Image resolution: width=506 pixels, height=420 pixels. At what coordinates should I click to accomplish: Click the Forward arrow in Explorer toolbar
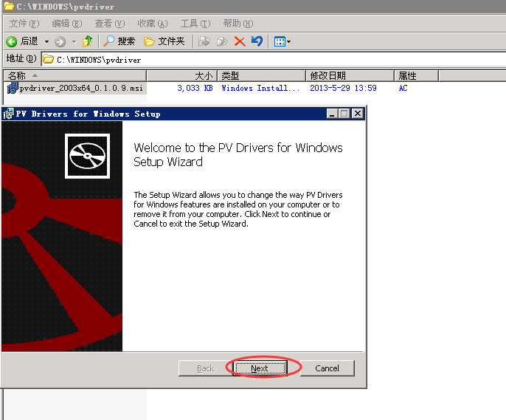coord(60,41)
